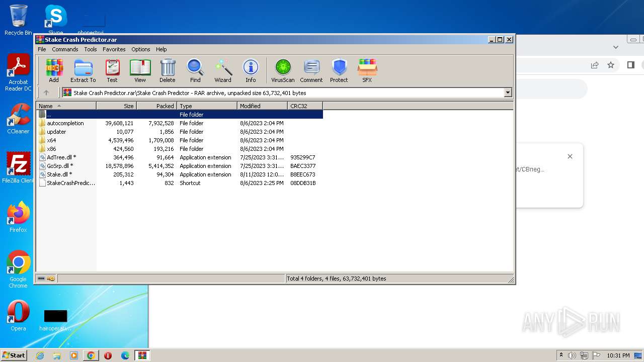Show hidden tray icons arrow
This screenshot has height=362, width=644.
click(561, 355)
